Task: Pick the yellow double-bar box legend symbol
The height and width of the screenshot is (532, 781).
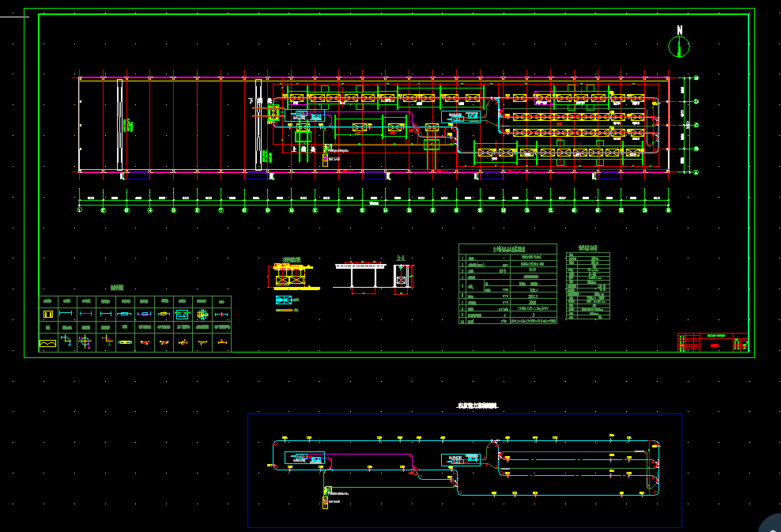Action: coord(47,314)
